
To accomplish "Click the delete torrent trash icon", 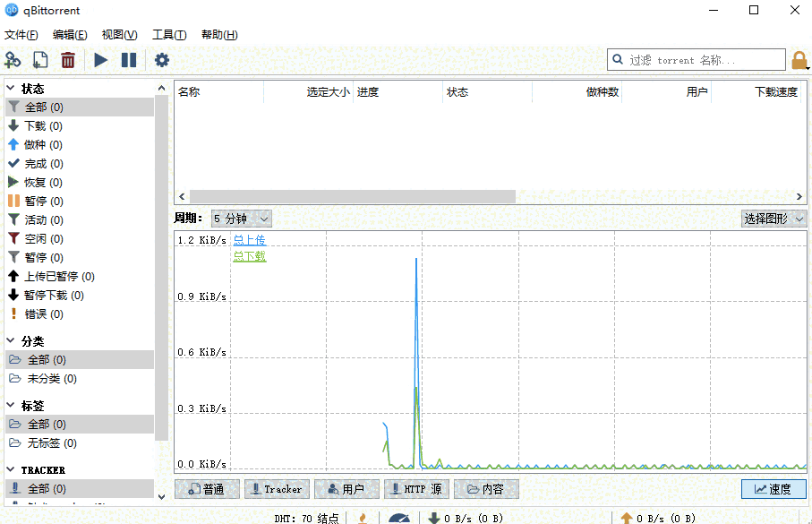I will (67, 59).
